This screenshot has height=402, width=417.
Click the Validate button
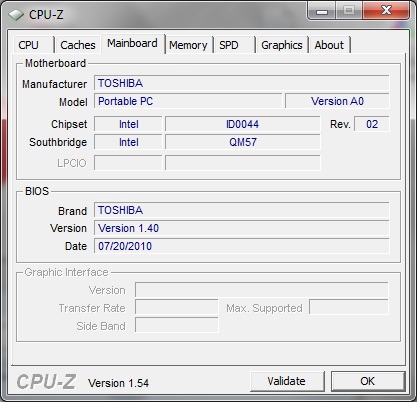(x=287, y=381)
